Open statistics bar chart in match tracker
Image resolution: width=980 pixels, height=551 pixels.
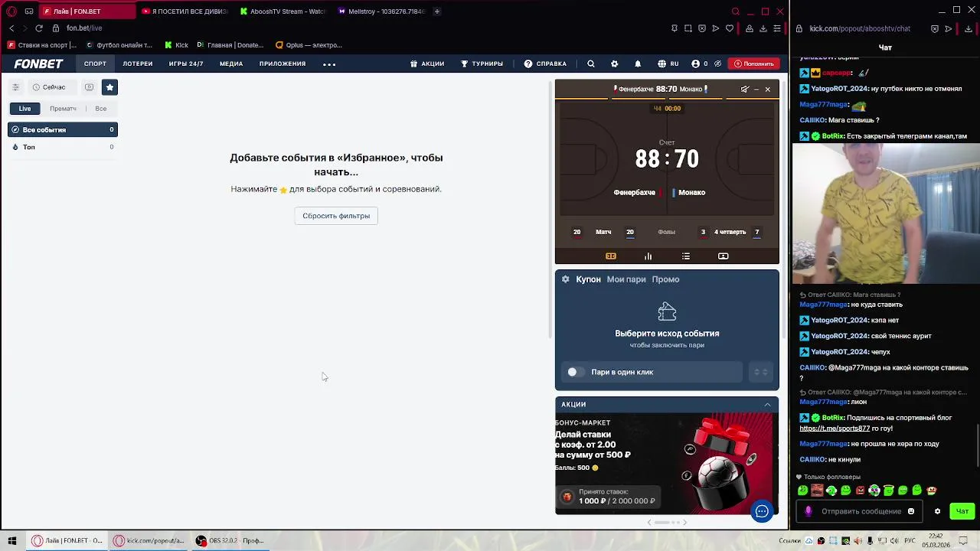coord(648,256)
